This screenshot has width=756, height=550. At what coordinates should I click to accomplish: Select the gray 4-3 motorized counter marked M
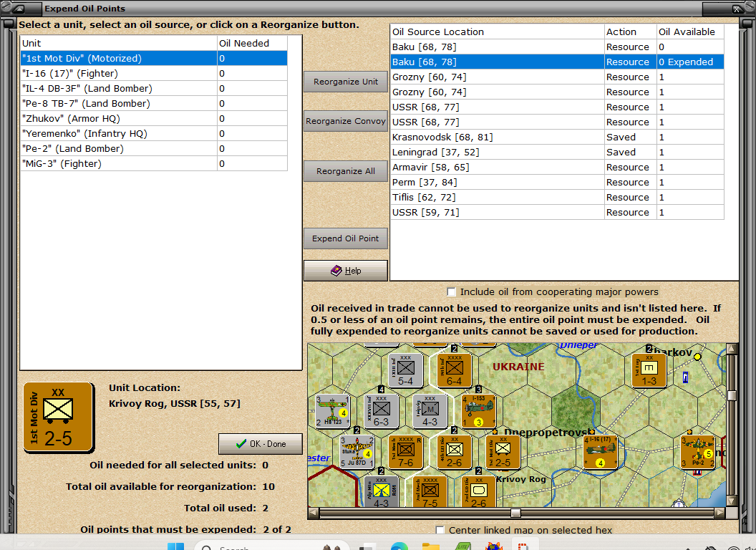click(x=430, y=411)
